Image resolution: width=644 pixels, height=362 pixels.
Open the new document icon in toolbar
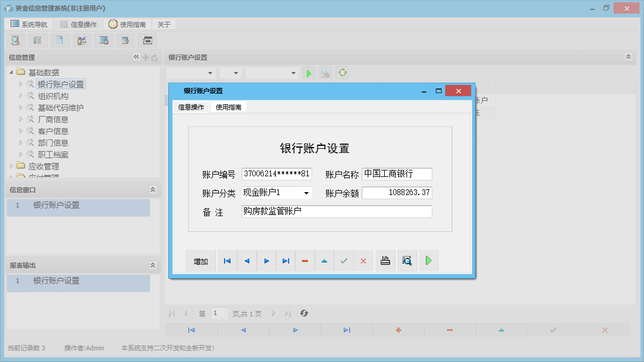[x=59, y=40]
